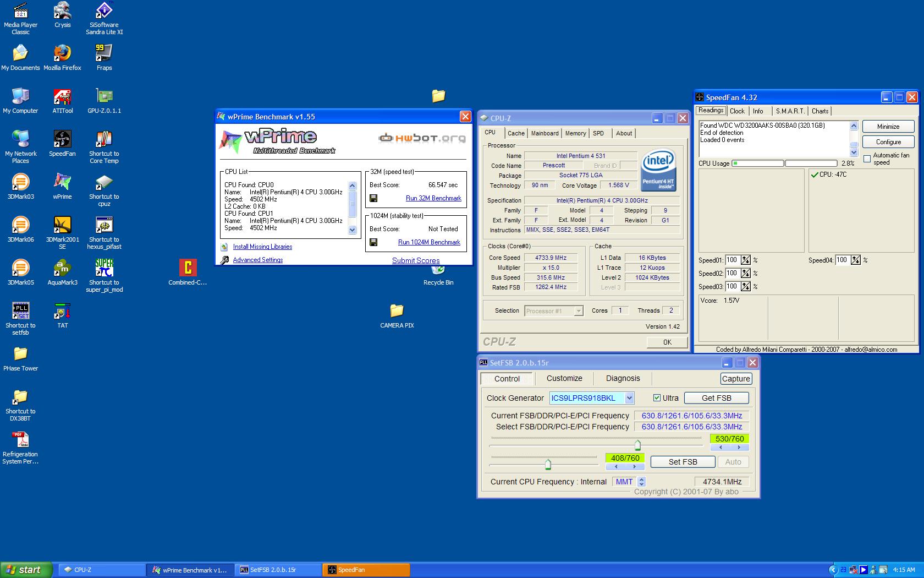924x578 pixels.
Task: Launch SiSoftware Sandra Lite XI icon
Action: (x=104, y=18)
